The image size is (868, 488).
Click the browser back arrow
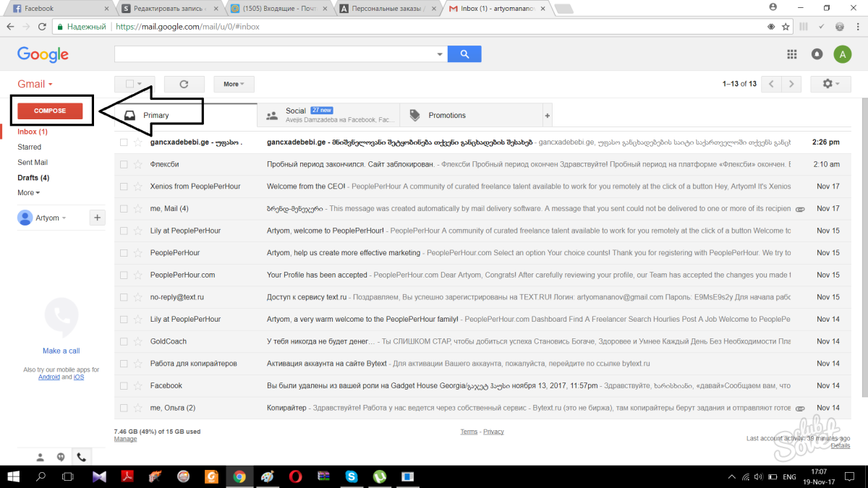pos(10,27)
